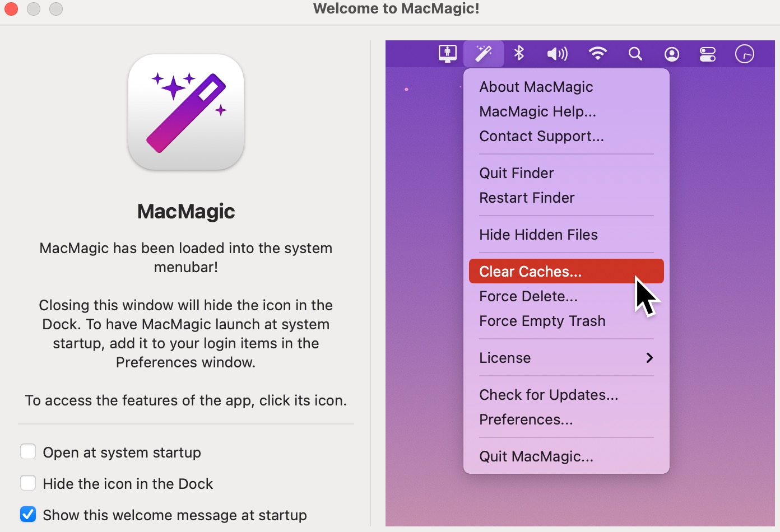
Task: Click the Welcome to MacMagic! window title
Action: click(x=396, y=8)
